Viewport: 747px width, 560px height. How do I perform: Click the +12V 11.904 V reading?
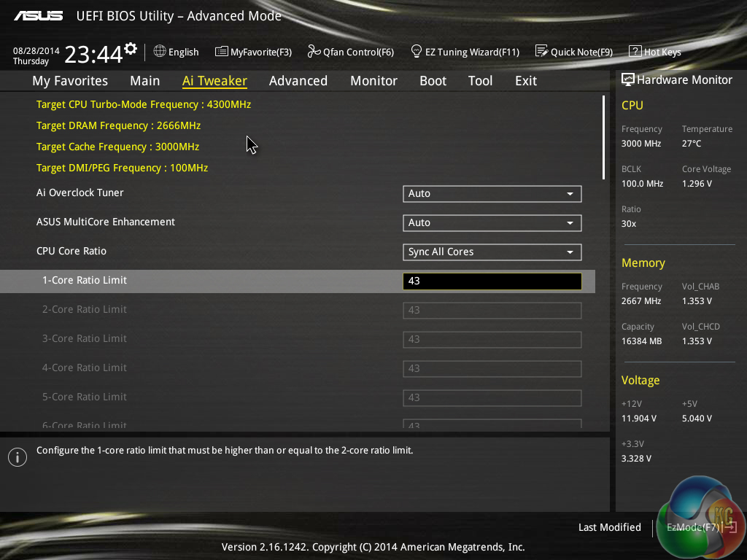pyautogui.click(x=639, y=418)
